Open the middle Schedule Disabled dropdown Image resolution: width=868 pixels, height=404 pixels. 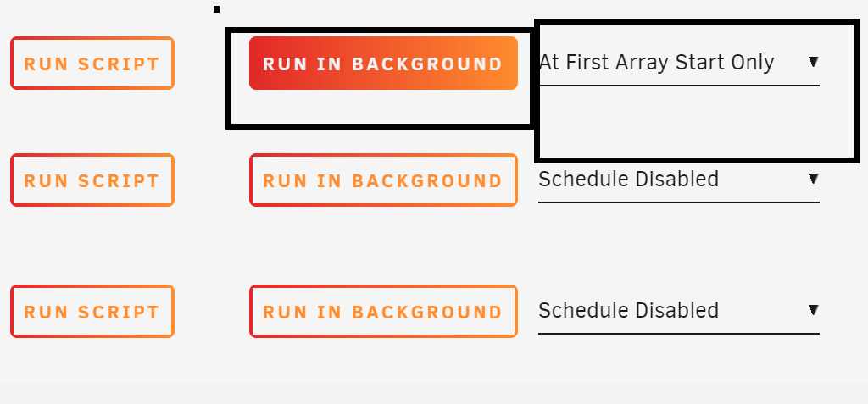[679, 180]
